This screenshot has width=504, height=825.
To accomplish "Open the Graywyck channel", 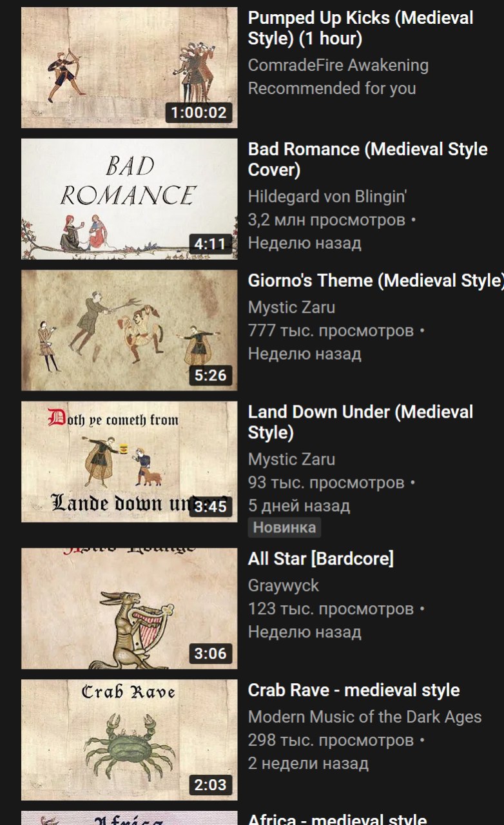I will (x=284, y=586).
